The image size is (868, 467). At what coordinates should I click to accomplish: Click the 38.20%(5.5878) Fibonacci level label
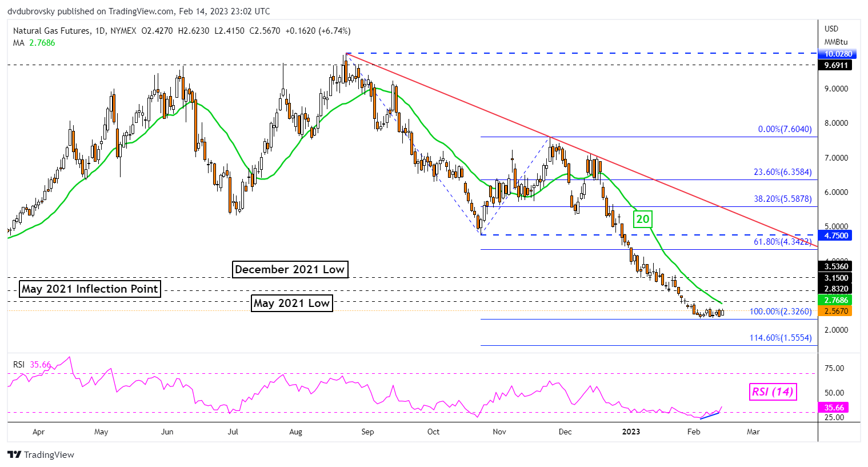pos(782,199)
